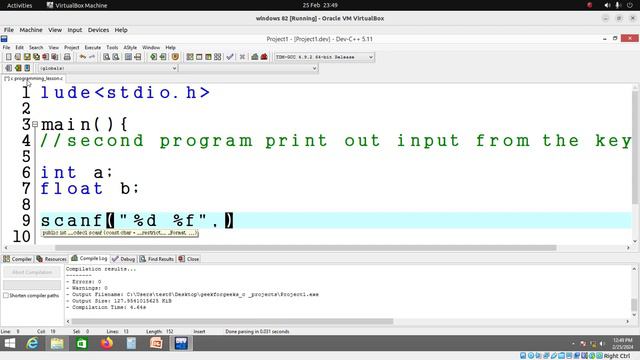Image resolution: width=640 pixels, height=360 pixels.
Task: Click the Save toolbar icon
Action: click(x=27, y=57)
